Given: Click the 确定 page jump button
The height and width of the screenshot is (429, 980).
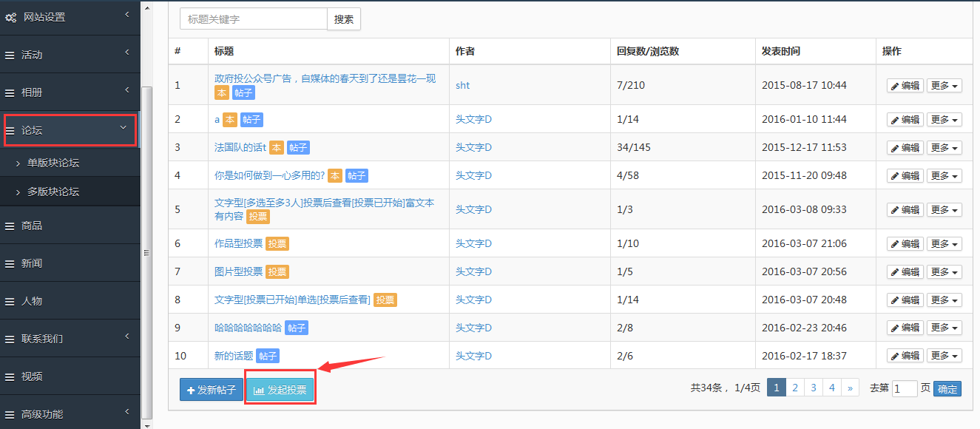Looking at the screenshot, I should click(947, 389).
